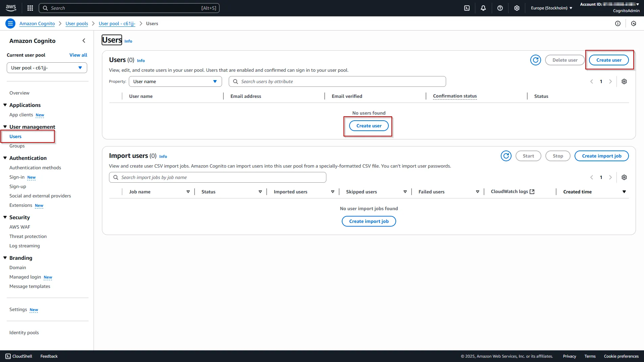The width and height of the screenshot is (644, 362).
Task: Open App clients in the sidebar
Action: 21,115
